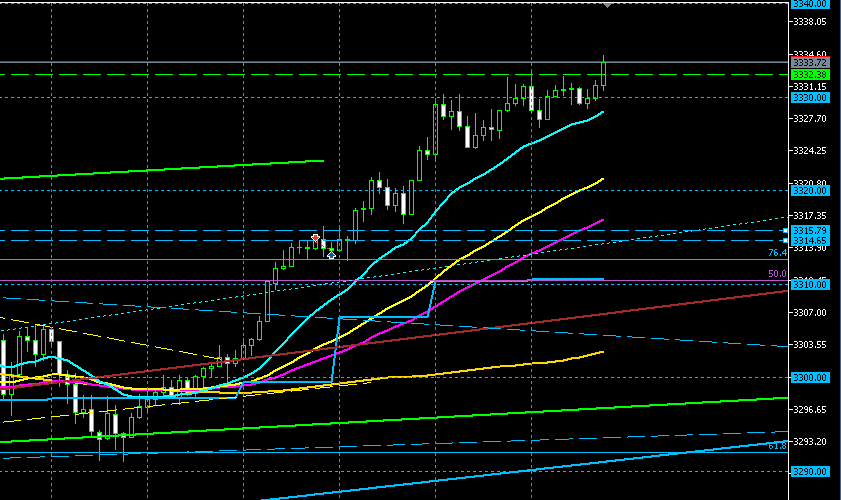Screen dimensions: 841x500
Task: Click the 3340.00 price level label
Action: coord(808,4)
